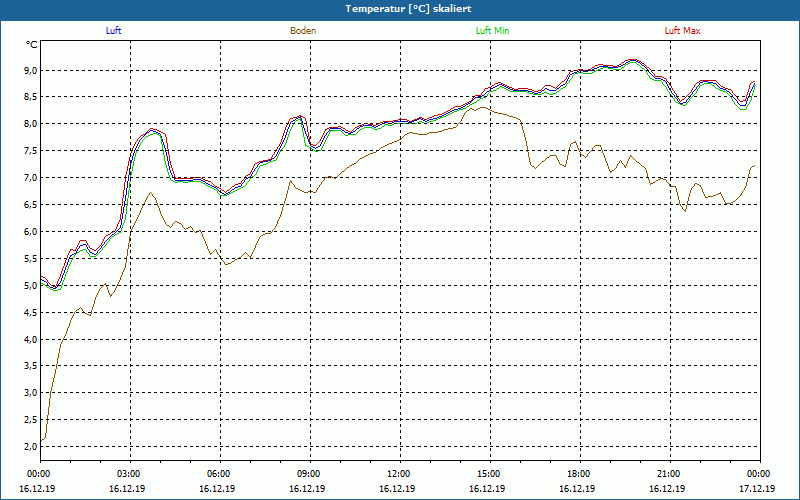Click the 2,5 y-axis value
Image resolution: width=800 pixels, height=500 pixels.
[31, 420]
